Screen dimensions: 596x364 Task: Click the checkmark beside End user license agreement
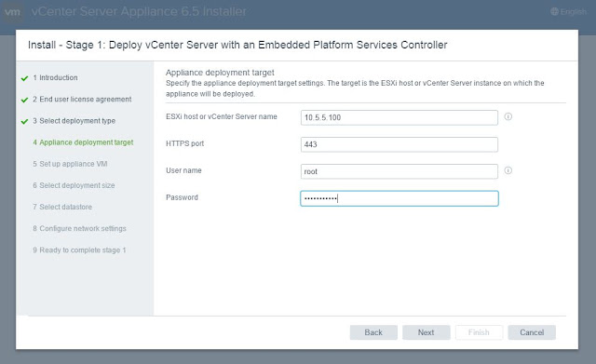(x=25, y=100)
